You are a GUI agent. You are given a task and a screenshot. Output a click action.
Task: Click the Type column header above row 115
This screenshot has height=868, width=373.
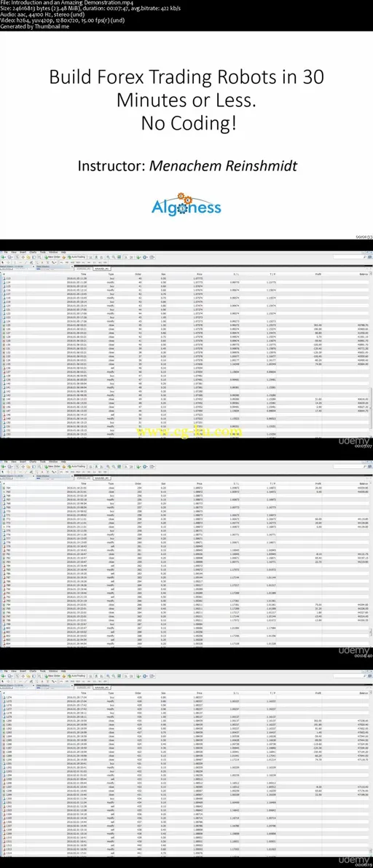point(111,274)
